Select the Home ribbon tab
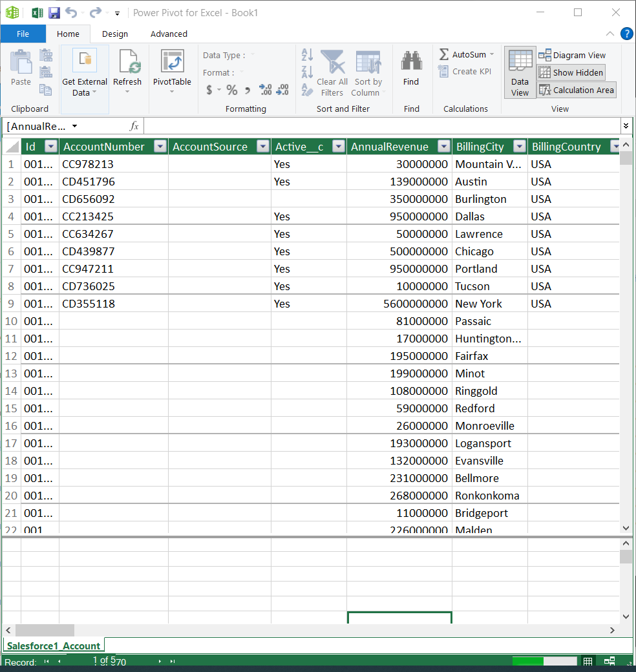The height and width of the screenshot is (672, 636). tap(68, 34)
